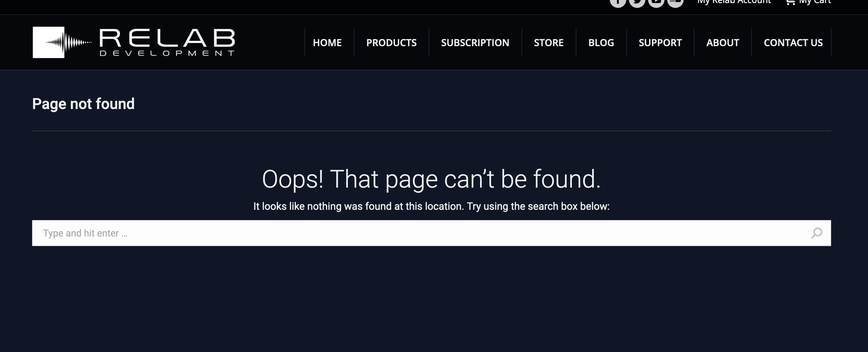
Task: Click the RELAB Development wordmark
Action: tap(167, 42)
